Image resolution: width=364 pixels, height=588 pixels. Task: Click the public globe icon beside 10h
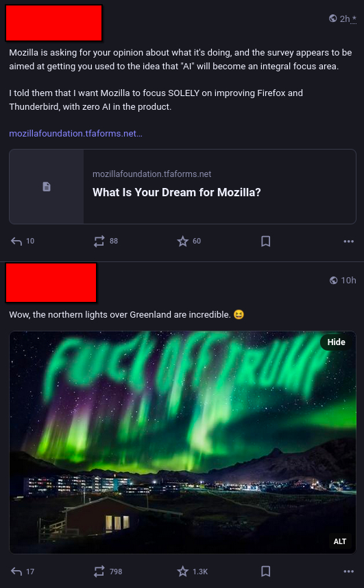pyautogui.click(x=333, y=280)
